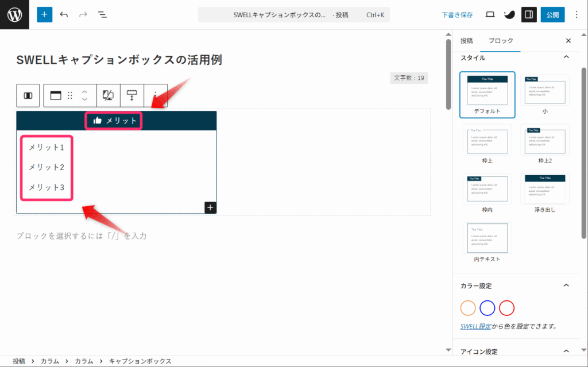The image size is (588, 367).
Task: Click the device display restriction toolbar icon
Action: (x=109, y=96)
